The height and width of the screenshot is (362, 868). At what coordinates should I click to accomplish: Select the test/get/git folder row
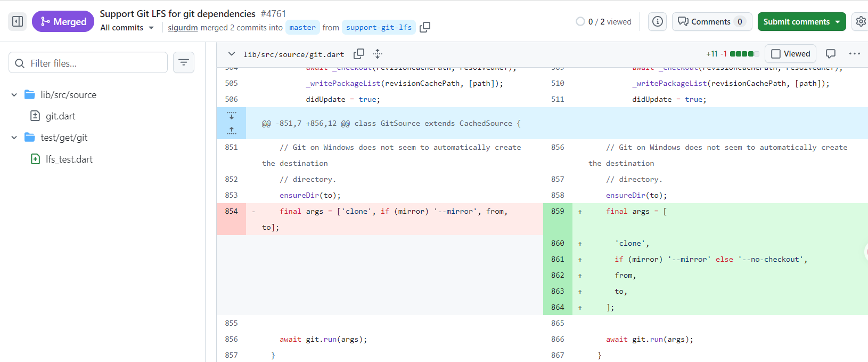pos(64,138)
